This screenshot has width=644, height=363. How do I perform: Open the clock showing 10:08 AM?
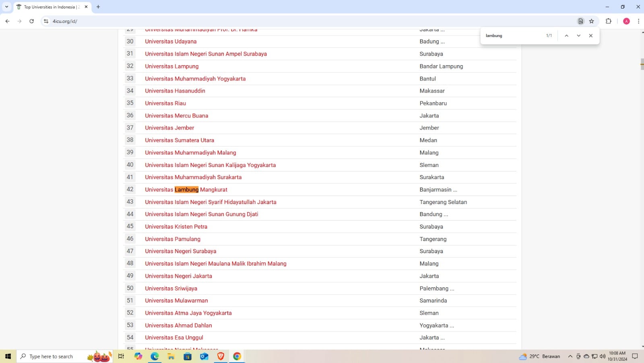pyautogui.click(x=617, y=356)
